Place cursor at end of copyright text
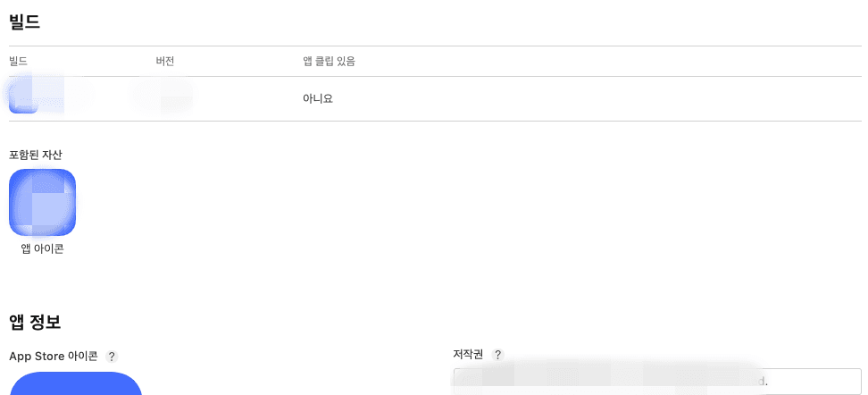 (x=770, y=382)
